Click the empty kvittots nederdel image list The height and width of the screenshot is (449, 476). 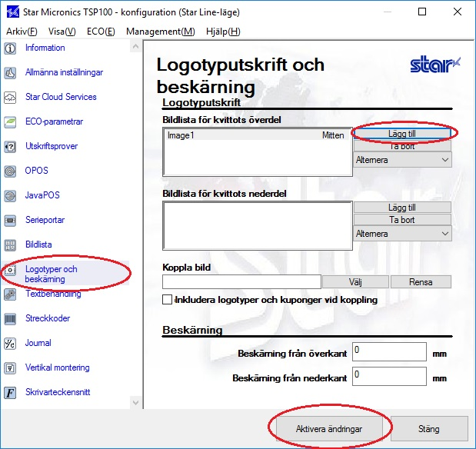pos(258,226)
